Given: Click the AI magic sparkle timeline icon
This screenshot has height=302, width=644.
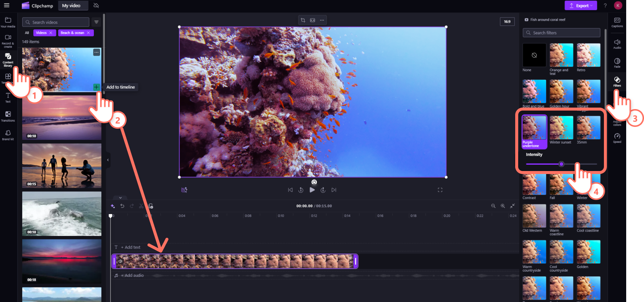Looking at the screenshot, I should click(x=113, y=206).
